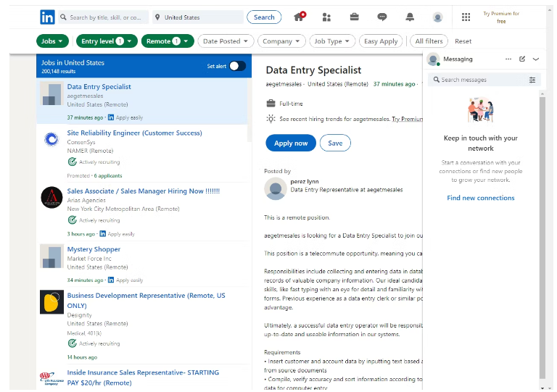This screenshot has height=392, width=557.
Task: Click the Search button
Action: click(x=264, y=17)
